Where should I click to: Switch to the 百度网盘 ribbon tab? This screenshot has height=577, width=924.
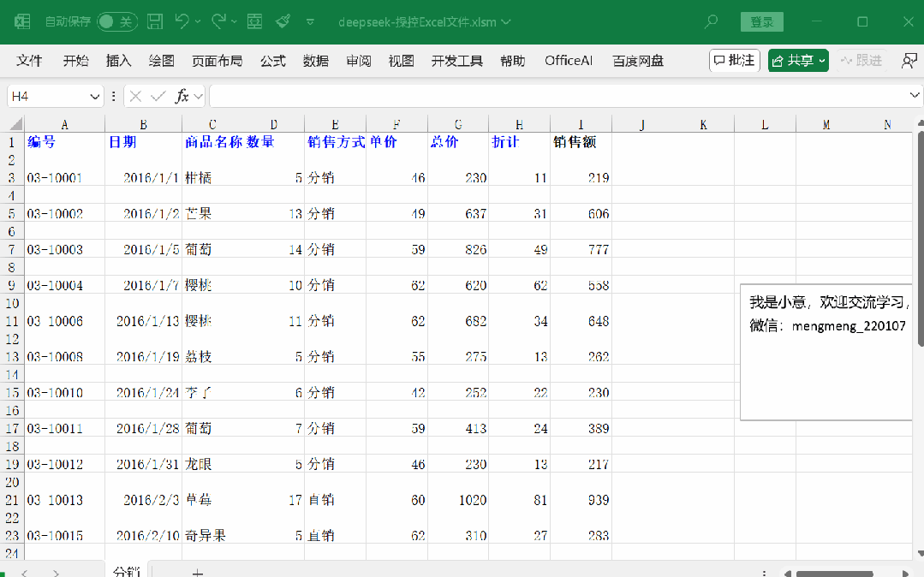click(x=638, y=61)
